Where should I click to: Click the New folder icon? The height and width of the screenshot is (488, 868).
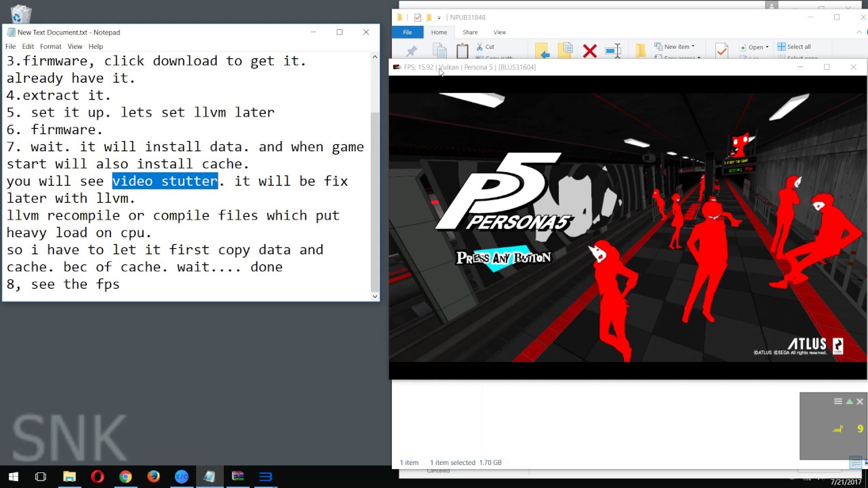(x=641, y=51)
